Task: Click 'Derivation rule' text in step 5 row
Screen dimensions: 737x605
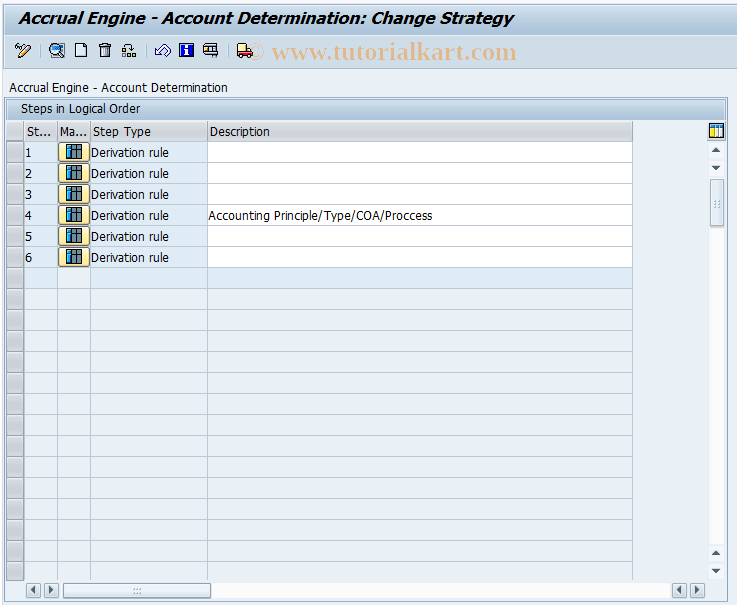Action: pyautogui.click(x=130, y=236)
